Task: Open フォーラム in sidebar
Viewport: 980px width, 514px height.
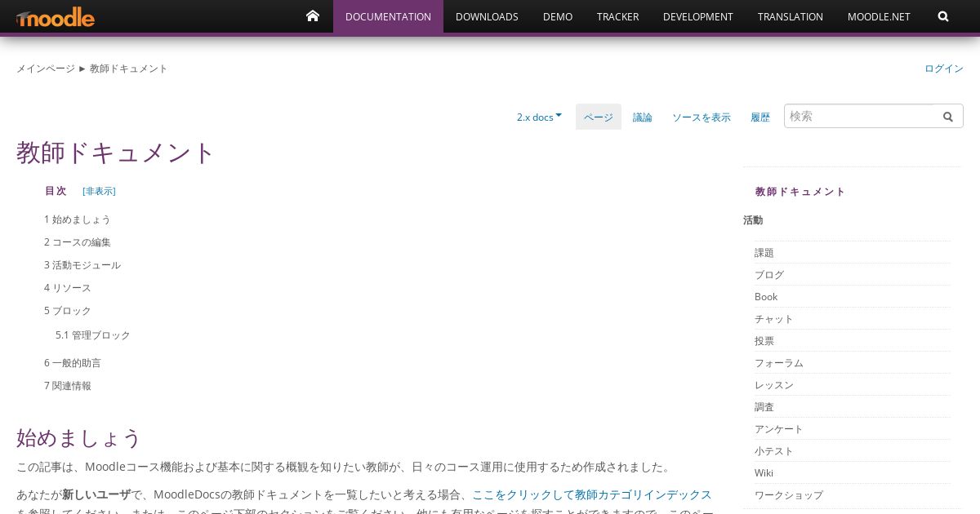Action: tap(779, 363)
